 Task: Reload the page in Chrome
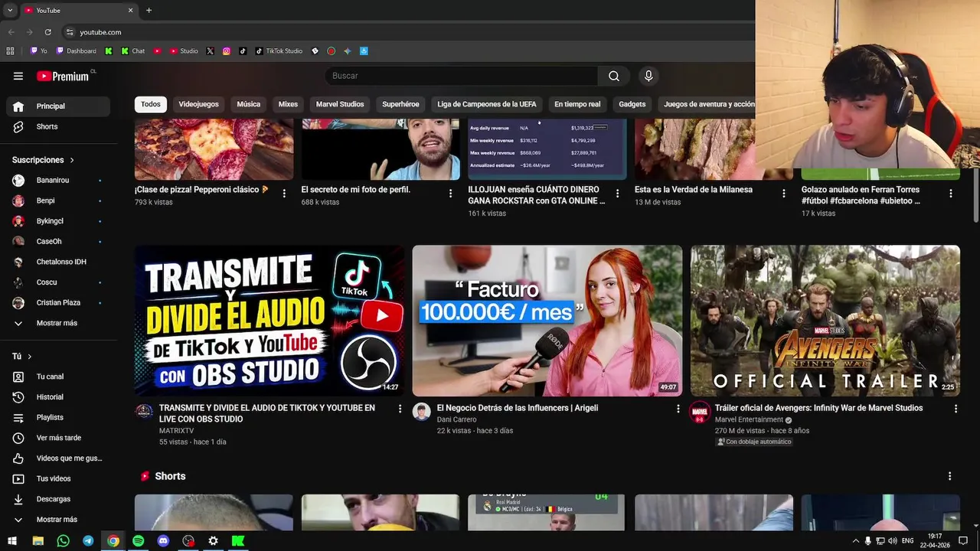click(x=47, y=32)
